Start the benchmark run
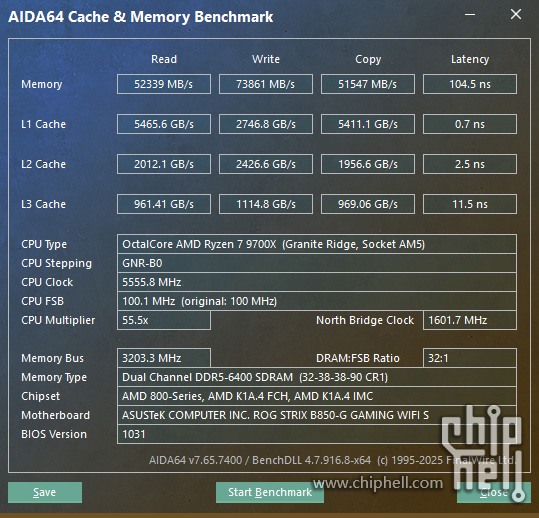 click(270, 492)
